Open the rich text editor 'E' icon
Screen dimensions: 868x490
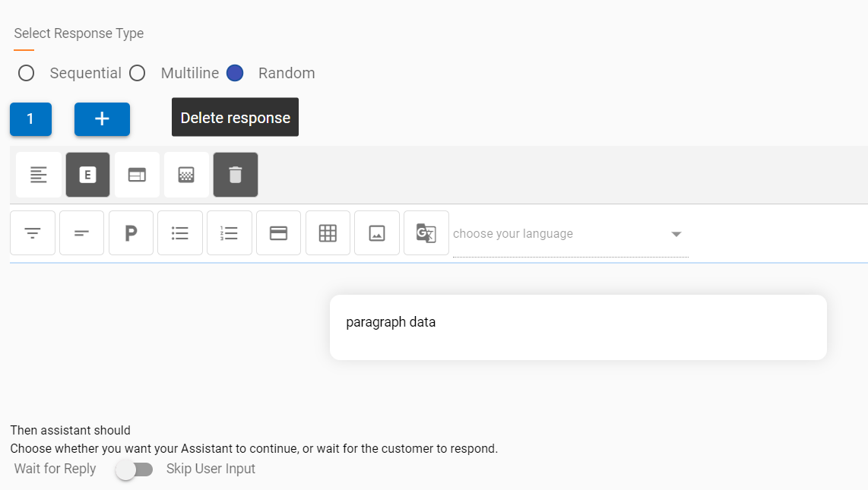(87, 174)
